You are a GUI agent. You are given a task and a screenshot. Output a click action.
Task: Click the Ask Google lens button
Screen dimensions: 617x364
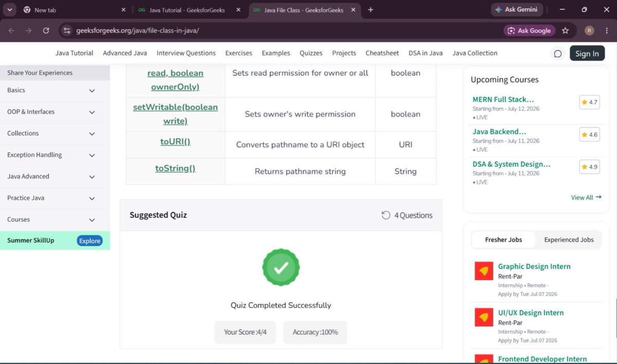click(529, 30)
